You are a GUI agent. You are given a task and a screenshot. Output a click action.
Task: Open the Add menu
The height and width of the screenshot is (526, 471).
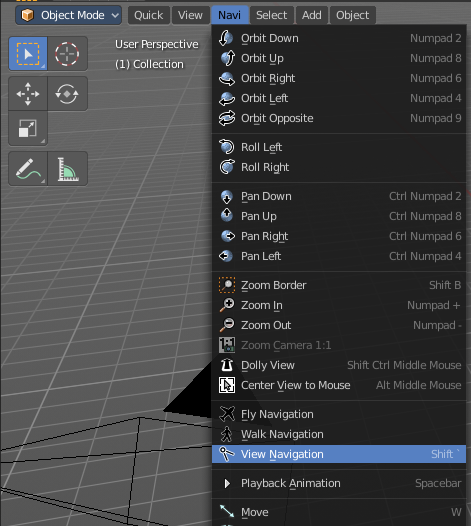pyautogui.click(x=312, y=15)
